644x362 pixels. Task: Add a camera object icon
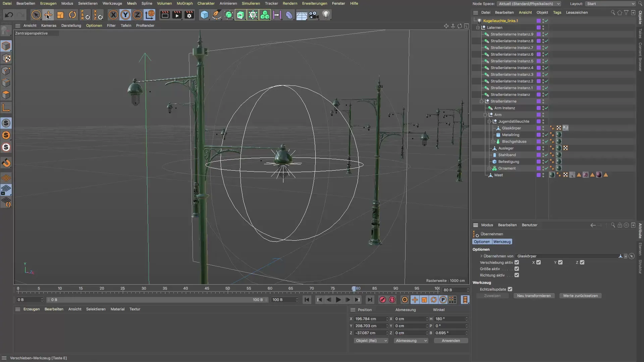point(314,15)
